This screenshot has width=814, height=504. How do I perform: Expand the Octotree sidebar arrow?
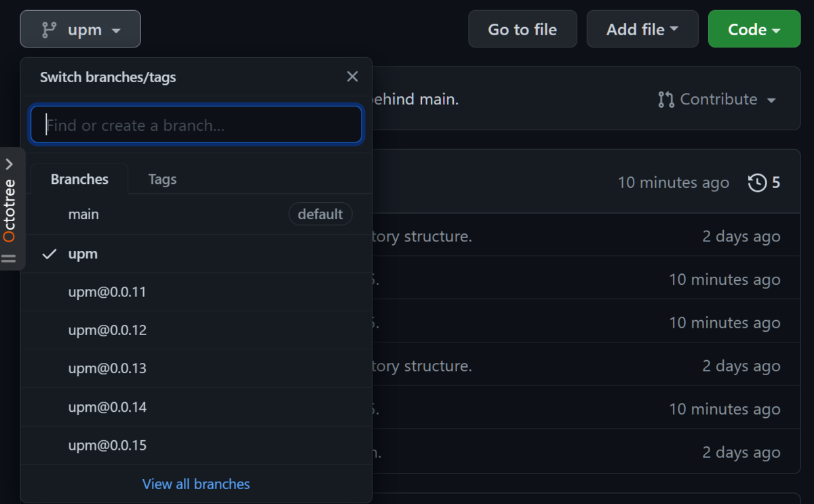click(9, 163)
